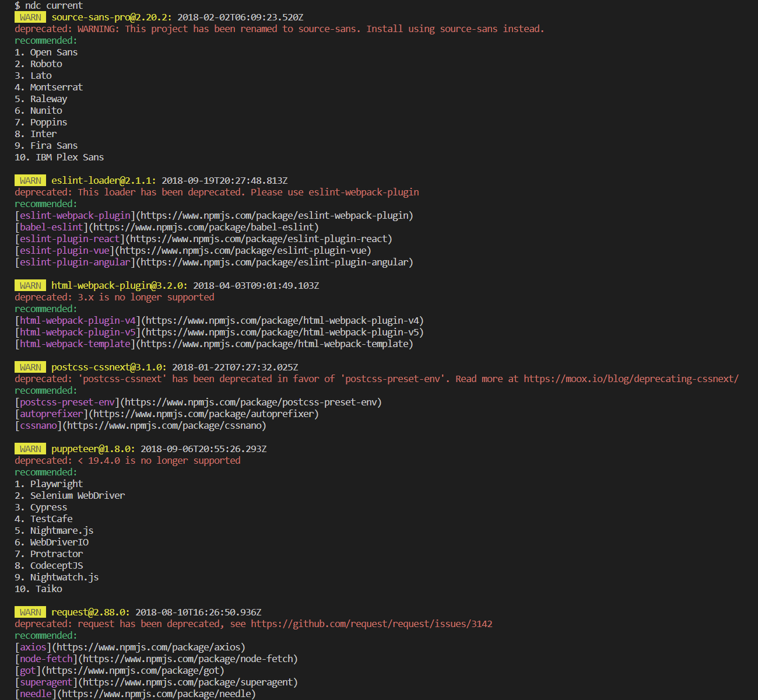Click the '3.x is no longer supported' message
The image size is (758, 700).
pyautogui.click(x=146, y=297)
